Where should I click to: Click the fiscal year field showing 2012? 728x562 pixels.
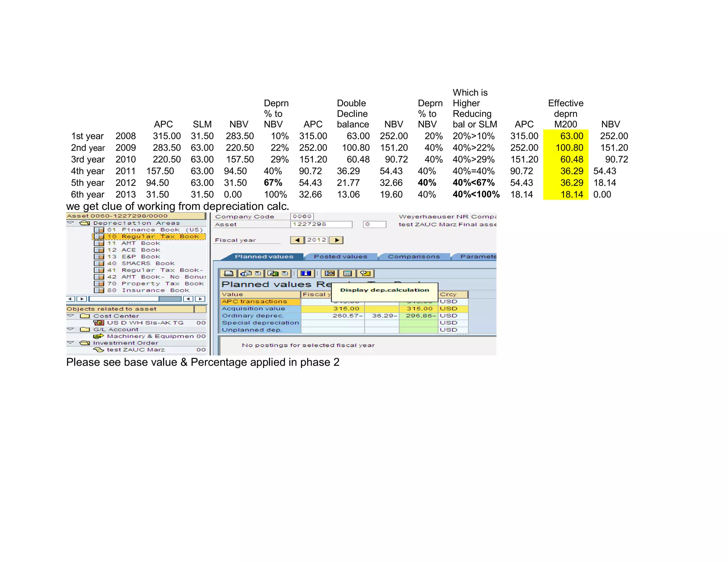click(317, 240)
